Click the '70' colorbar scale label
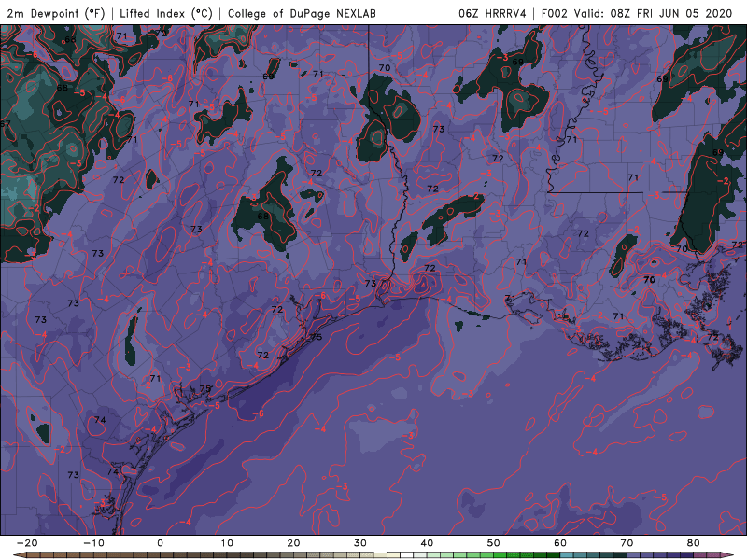 coord(627,543)
